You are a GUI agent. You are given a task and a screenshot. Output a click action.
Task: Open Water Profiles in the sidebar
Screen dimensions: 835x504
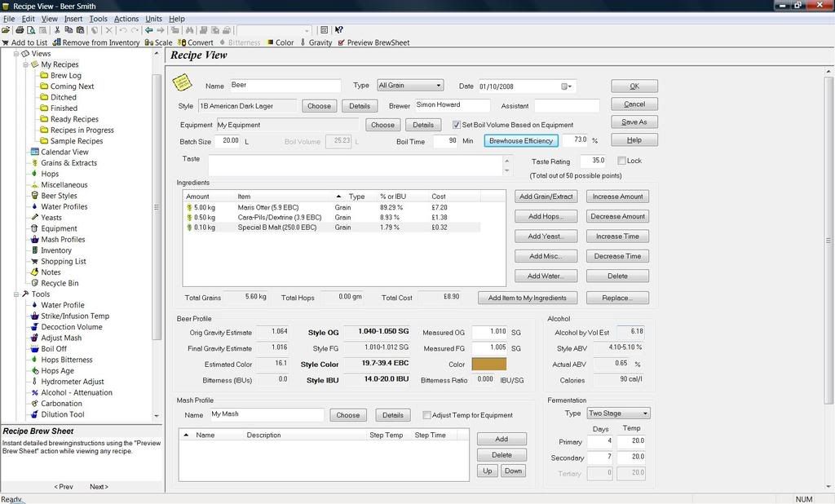click(64, 206)
